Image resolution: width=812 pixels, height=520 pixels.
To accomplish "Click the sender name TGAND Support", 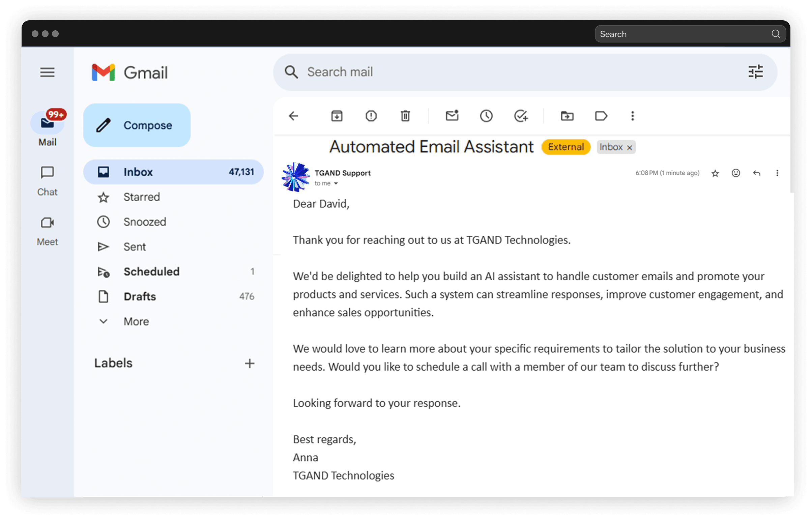I will tap(342, 173).
